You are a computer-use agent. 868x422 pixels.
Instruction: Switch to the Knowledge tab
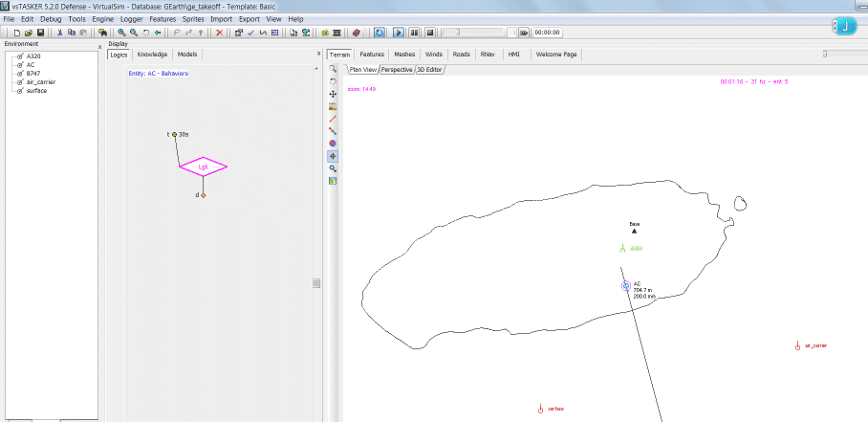coord(152,55)
